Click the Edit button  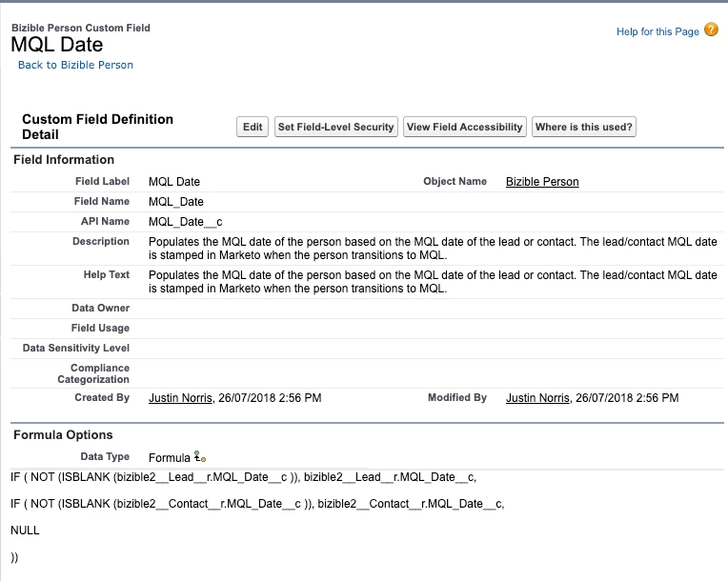coord(253,127)
